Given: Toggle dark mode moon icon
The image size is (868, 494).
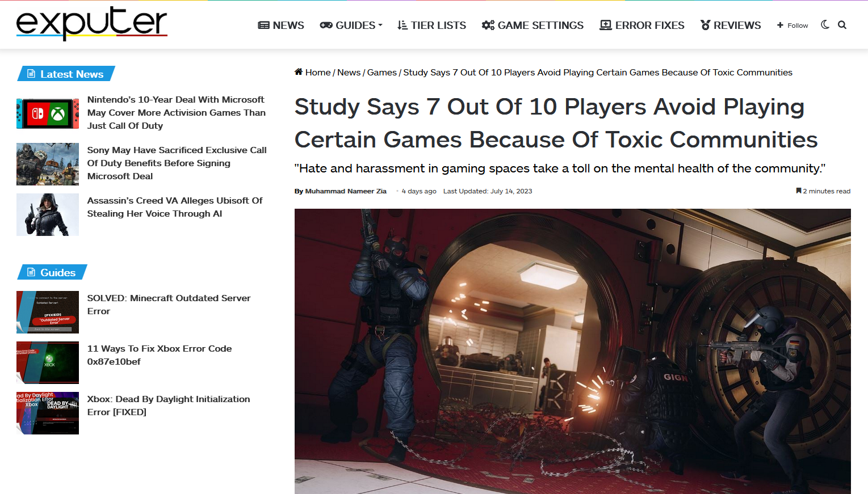Looking at the screenshot, I should tap(825, 24).
